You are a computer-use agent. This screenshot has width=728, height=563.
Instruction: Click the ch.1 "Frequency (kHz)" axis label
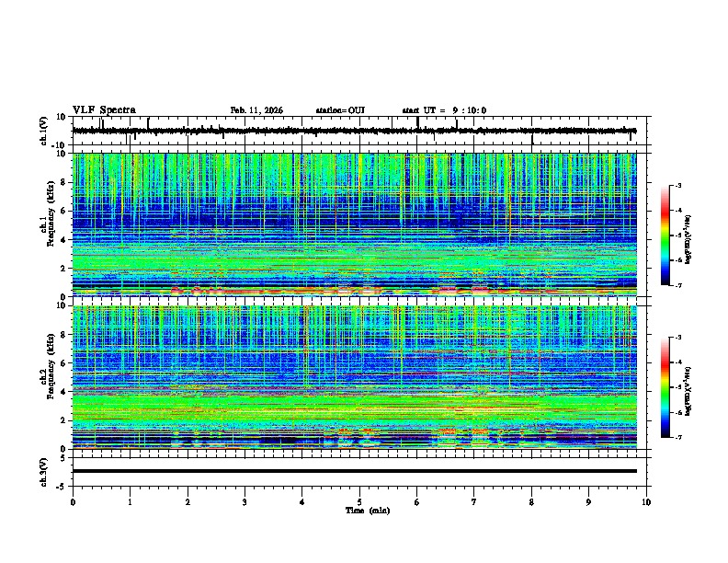point(51,213)
